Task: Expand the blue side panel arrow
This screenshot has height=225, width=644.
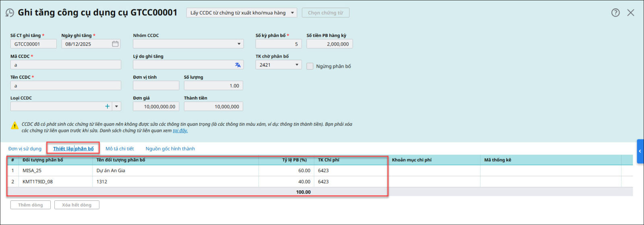Action: (x=640, y=151)
